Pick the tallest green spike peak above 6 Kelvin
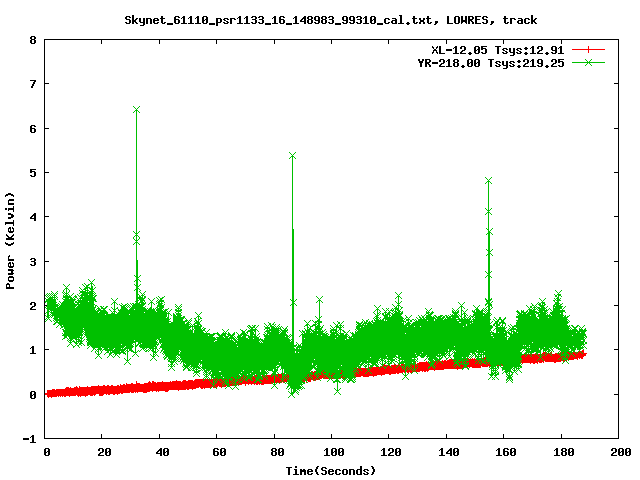640x480 pixels. [136, 110]
